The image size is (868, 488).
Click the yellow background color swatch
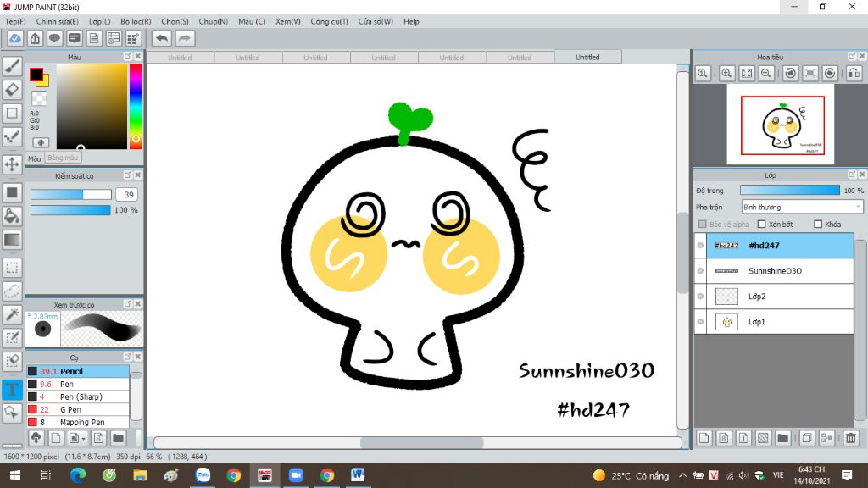[x=44, y=80]
